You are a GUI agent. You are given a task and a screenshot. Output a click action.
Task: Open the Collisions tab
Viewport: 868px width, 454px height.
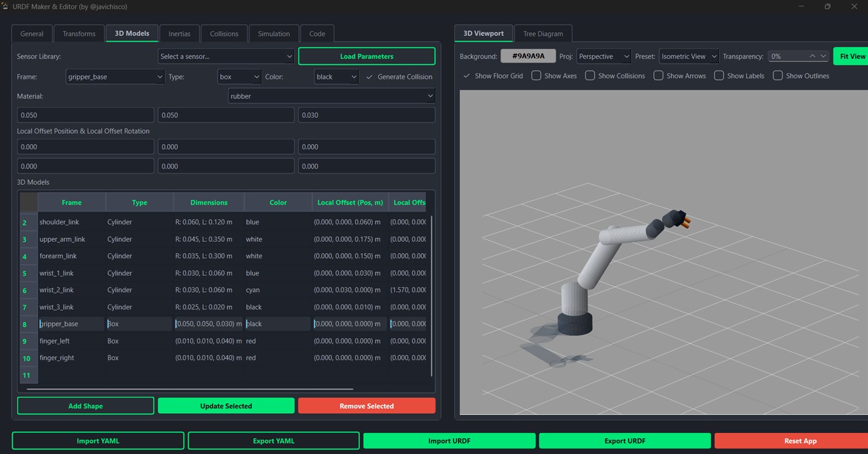click(x=224, y=33)
